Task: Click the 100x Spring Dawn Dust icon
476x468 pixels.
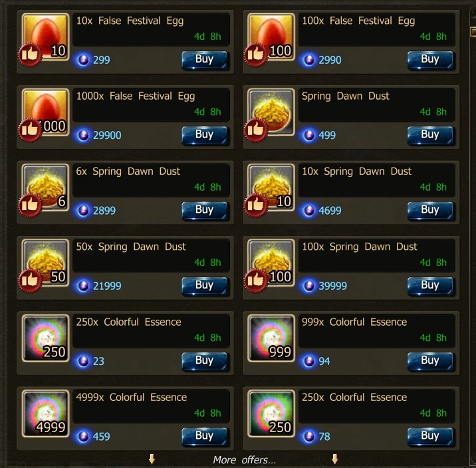Action: click(x=271, y=263)
